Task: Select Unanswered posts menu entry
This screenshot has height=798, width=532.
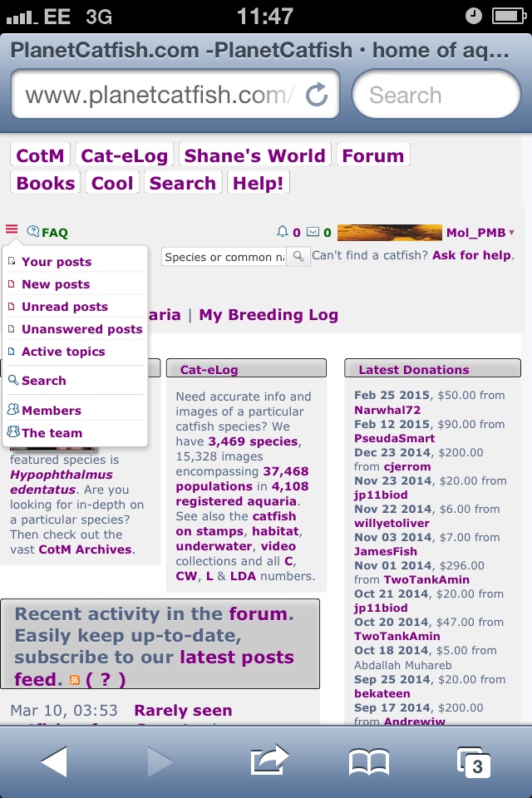Action: click(82, 329)
